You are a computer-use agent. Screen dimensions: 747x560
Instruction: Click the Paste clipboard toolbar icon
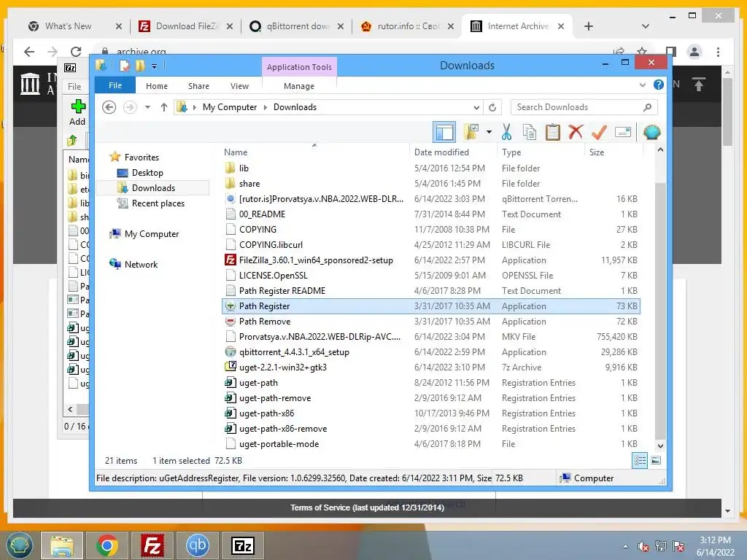point(553,132)
